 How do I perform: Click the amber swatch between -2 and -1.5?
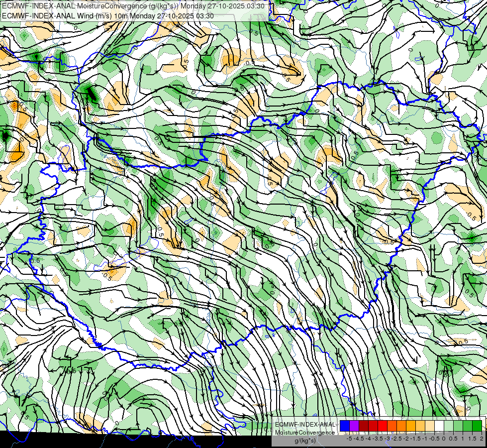tap(411, 426)
